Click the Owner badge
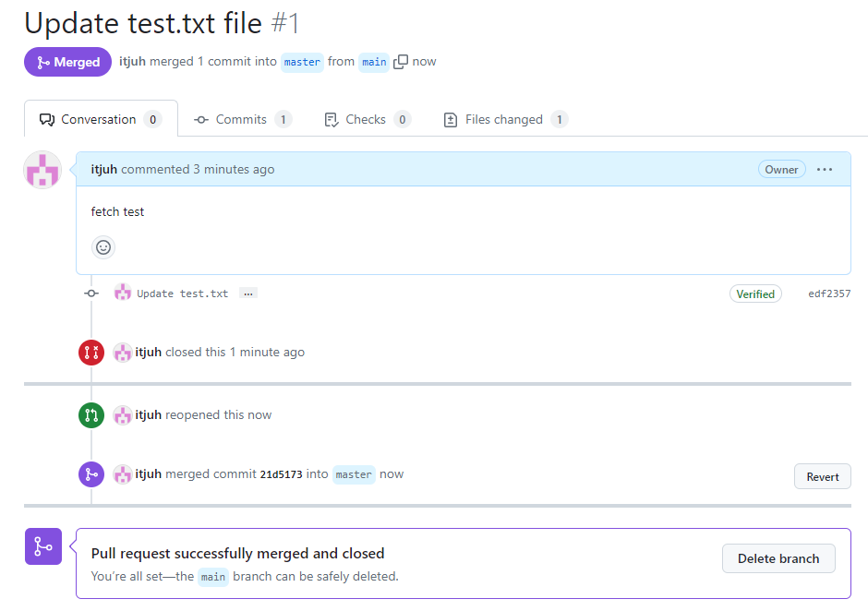 [x=781, y=169]
